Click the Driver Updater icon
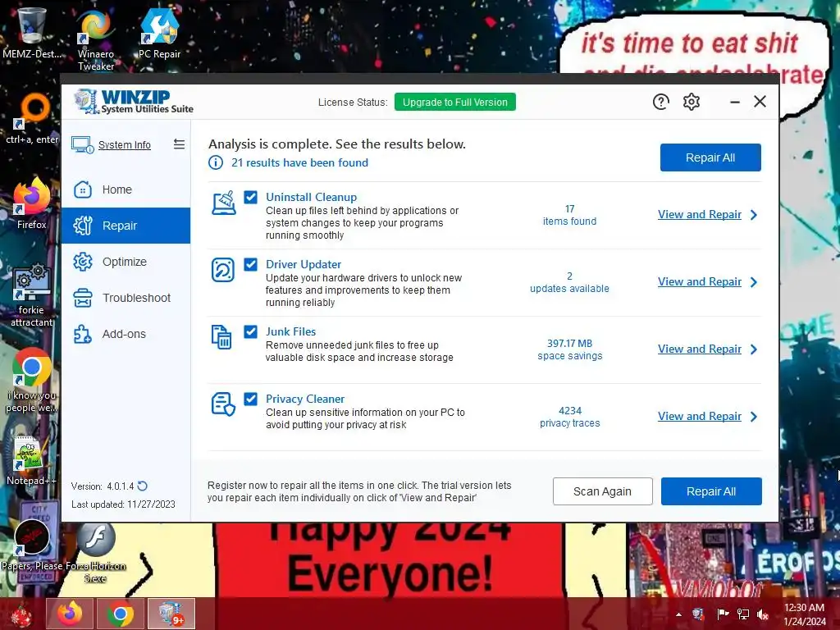 click(x=223, y=270)
